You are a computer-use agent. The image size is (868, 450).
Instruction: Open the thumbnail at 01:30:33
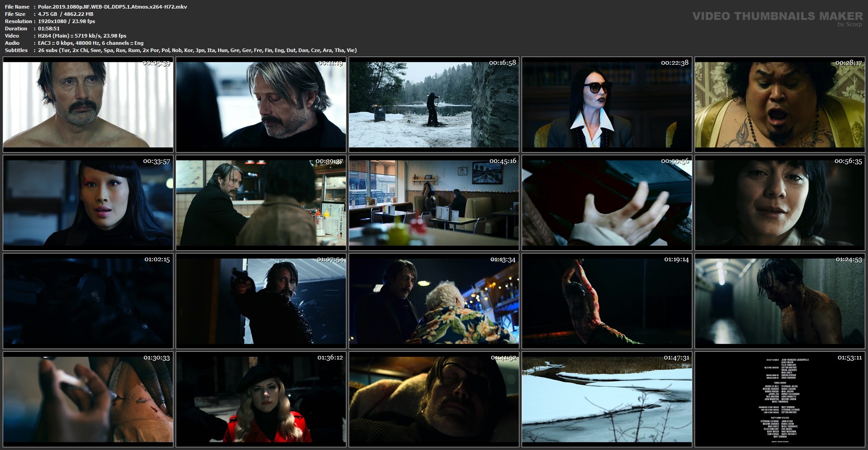click(88, 399)
